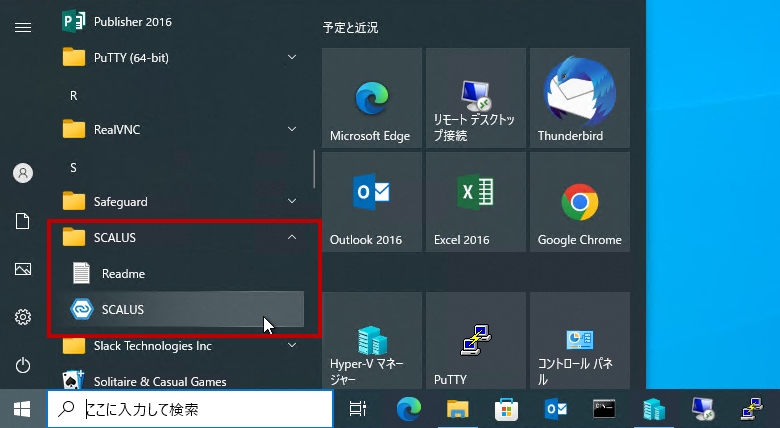Open PuTTY tile
The height and width of the screenshot is (428, 780).
476,341
